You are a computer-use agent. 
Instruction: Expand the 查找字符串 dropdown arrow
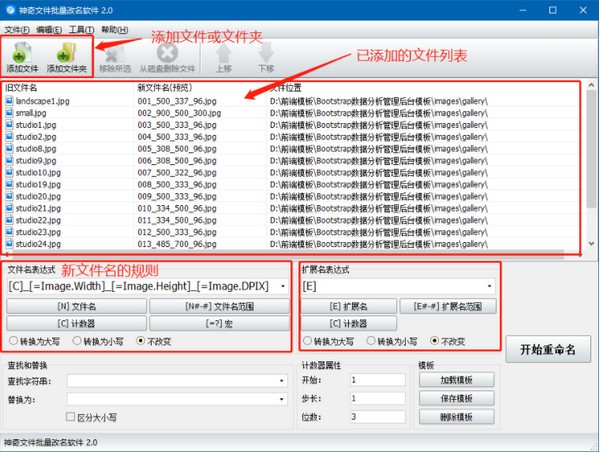pos(282,380)
